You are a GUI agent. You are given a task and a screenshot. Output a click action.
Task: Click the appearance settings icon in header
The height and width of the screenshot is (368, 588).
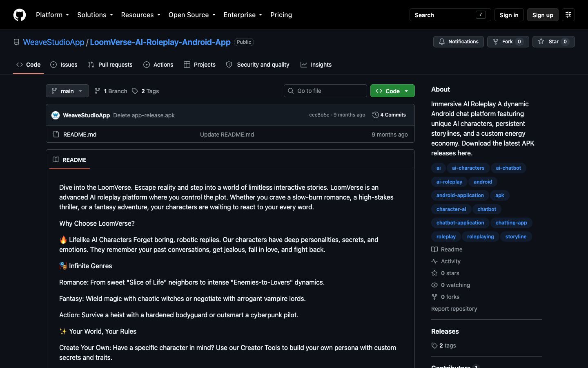[568, 15]
